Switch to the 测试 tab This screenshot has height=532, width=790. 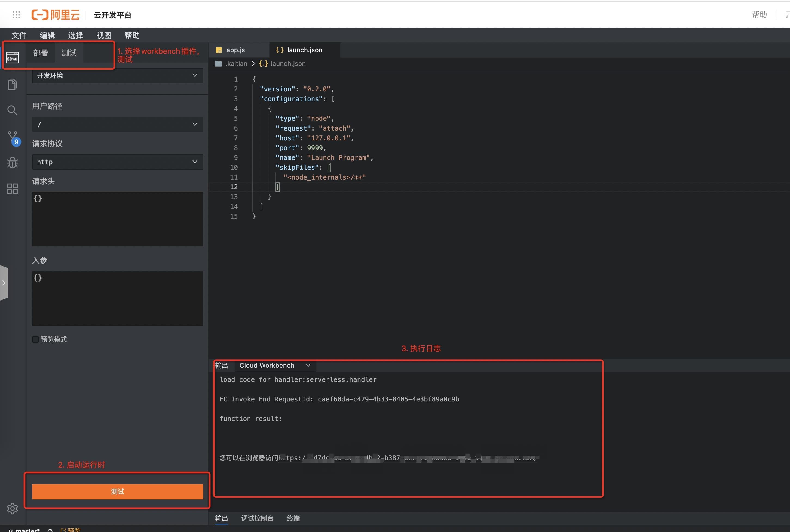click(69, 52)
